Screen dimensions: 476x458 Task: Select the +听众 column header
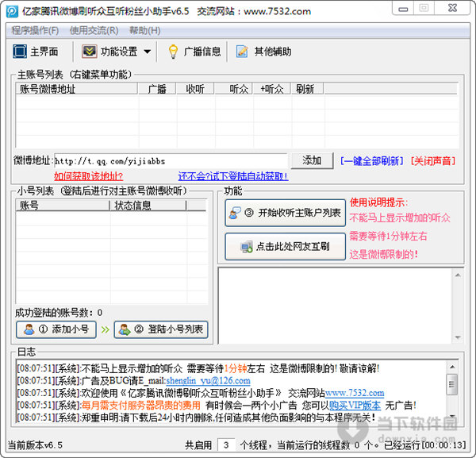click(272, 89)
